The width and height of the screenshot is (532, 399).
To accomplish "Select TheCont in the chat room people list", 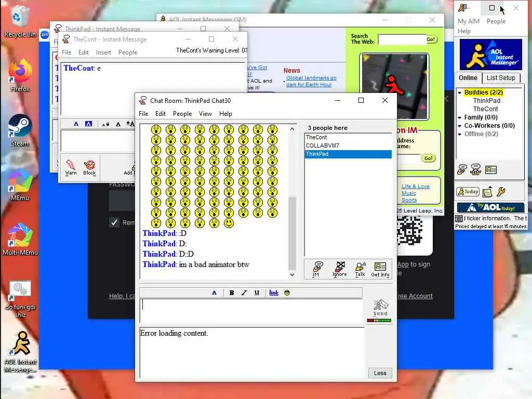I will [348, 137].
